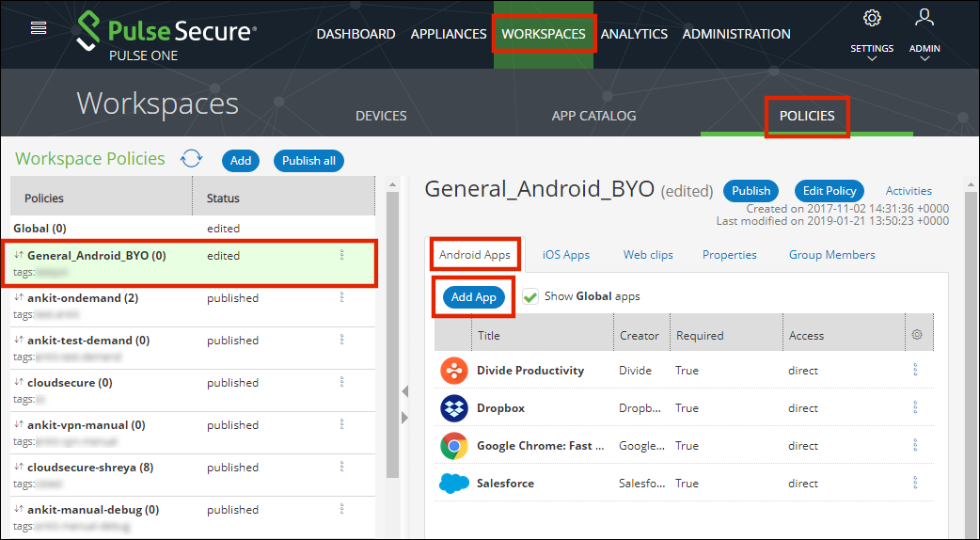Click the Publish all button
Screen dimensions: 980x540
(x=308, y=161)
